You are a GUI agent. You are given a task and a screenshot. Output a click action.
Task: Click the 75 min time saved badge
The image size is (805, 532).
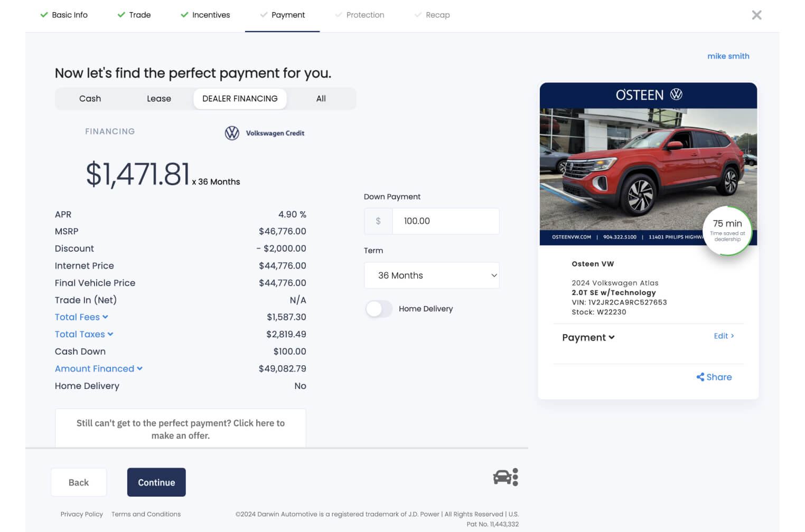[727, 231]
